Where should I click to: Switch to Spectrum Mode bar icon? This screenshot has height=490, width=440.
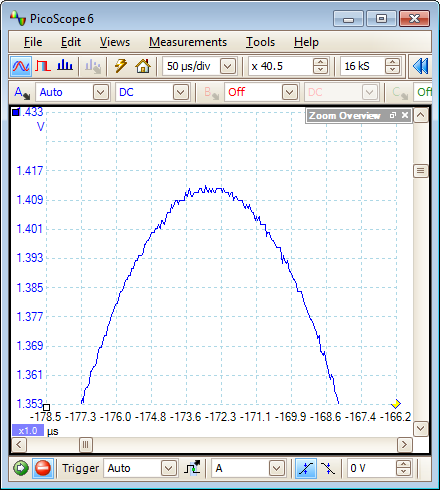pyautogui.click(x=65, y=66)
